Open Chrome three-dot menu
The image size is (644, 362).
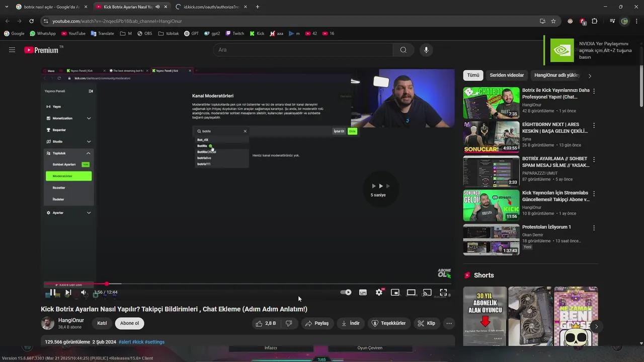tap(636, 21)
